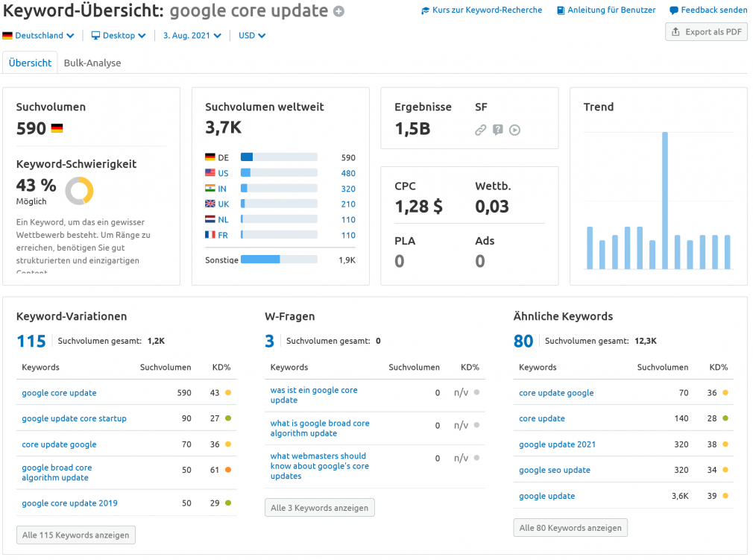Click the DE search volume bar
Viewport: 753px width, 560px height.
pyautogui.click(x=279, y=157)
